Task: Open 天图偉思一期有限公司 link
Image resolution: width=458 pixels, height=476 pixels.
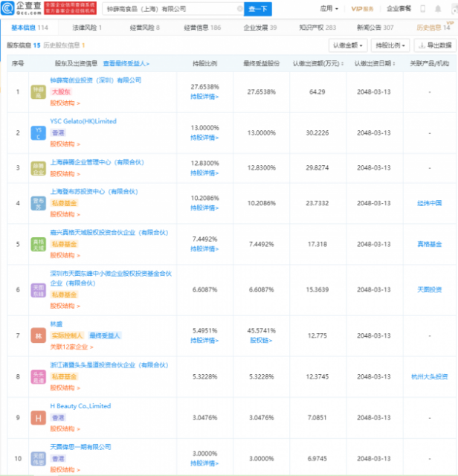Action: (x=80, y=447)
